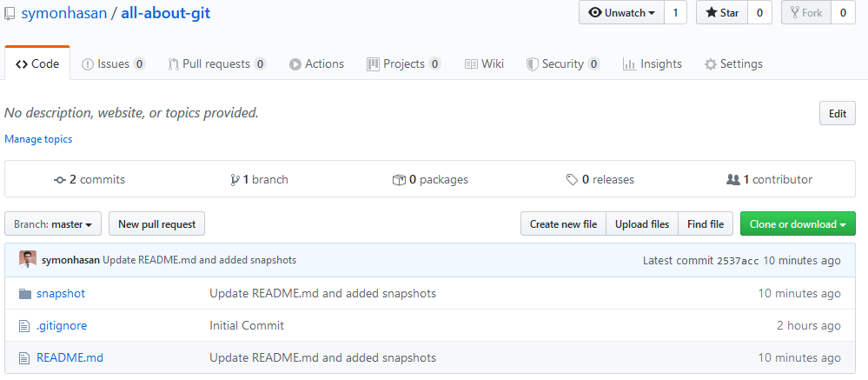Open repository Settings tab
Viewport: 868px width, 380px height.
(733, 63)
